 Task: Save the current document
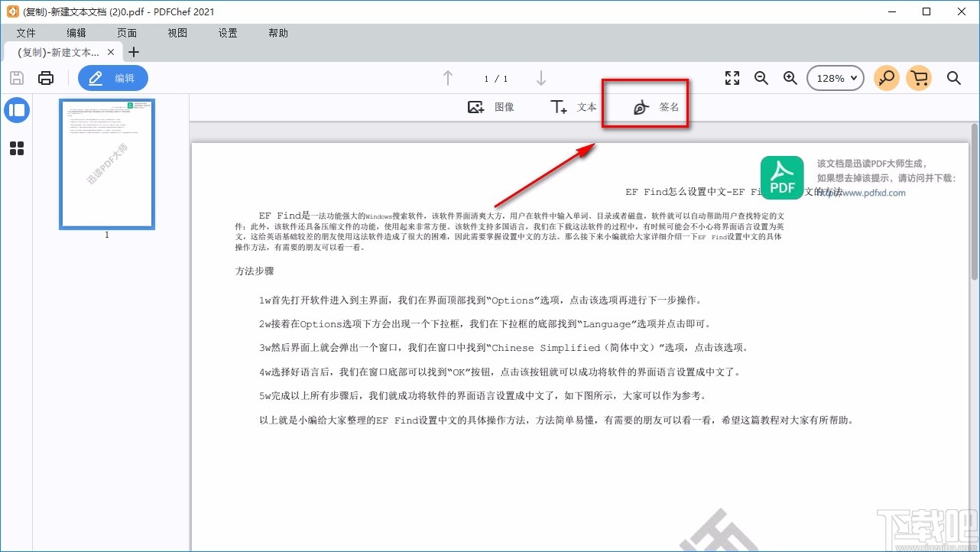click(x=16, y=77)
